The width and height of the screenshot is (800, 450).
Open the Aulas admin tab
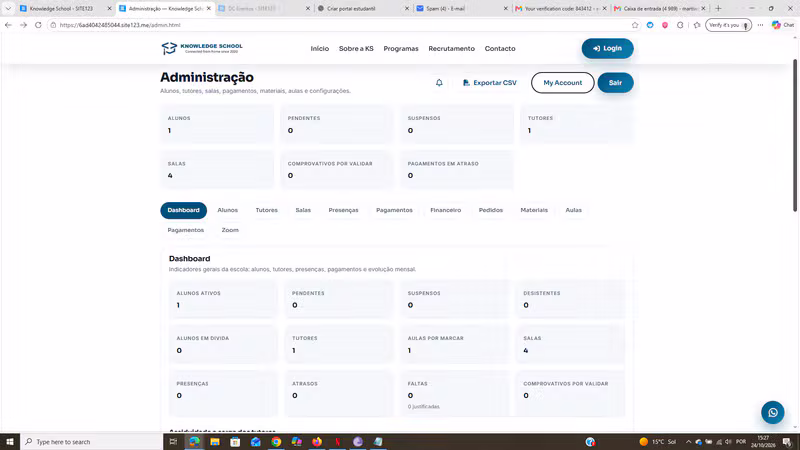pyautogui.click(x=573, y=210)
